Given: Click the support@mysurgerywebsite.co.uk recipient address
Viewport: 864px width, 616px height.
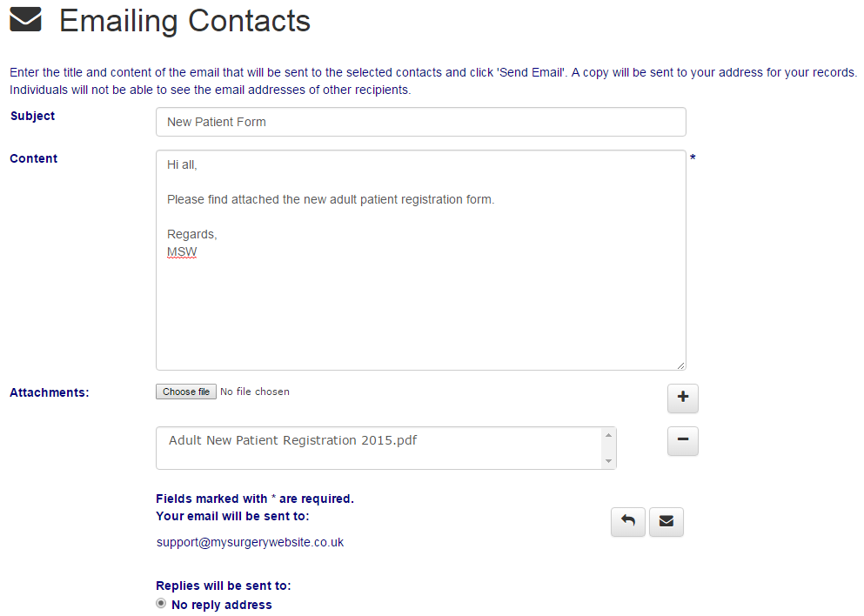Looking at the screenshot, I should [x=250, y=542].
